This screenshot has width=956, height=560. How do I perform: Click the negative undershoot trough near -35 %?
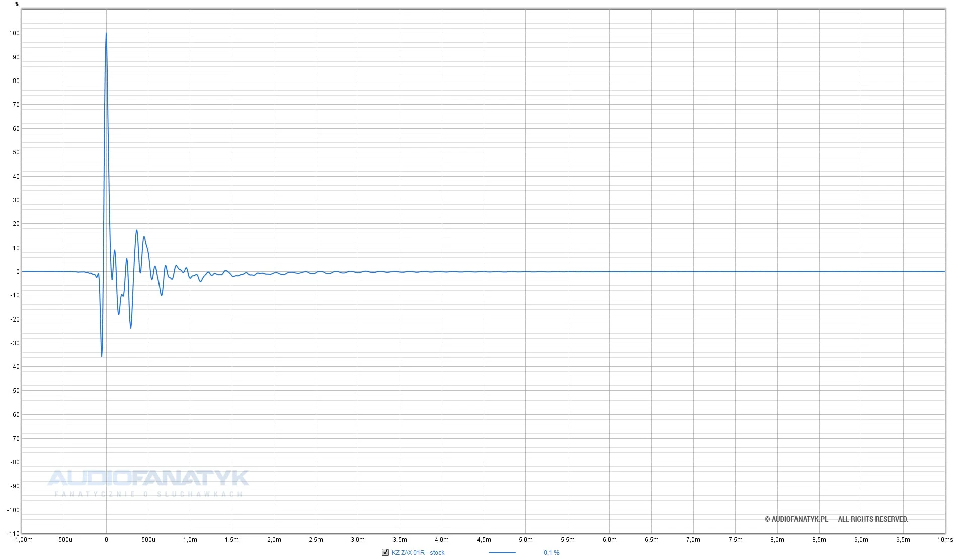click(x=102, y=355)
